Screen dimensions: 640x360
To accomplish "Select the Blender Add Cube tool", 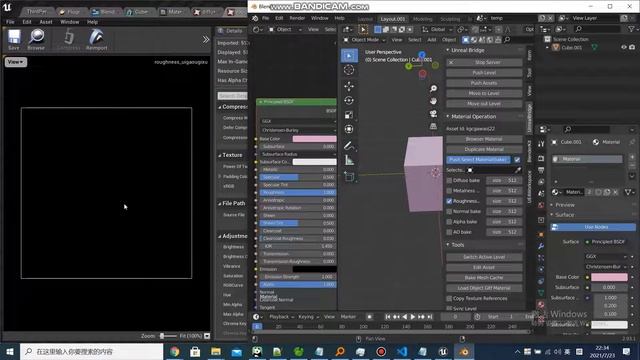I will coord(349,177).
